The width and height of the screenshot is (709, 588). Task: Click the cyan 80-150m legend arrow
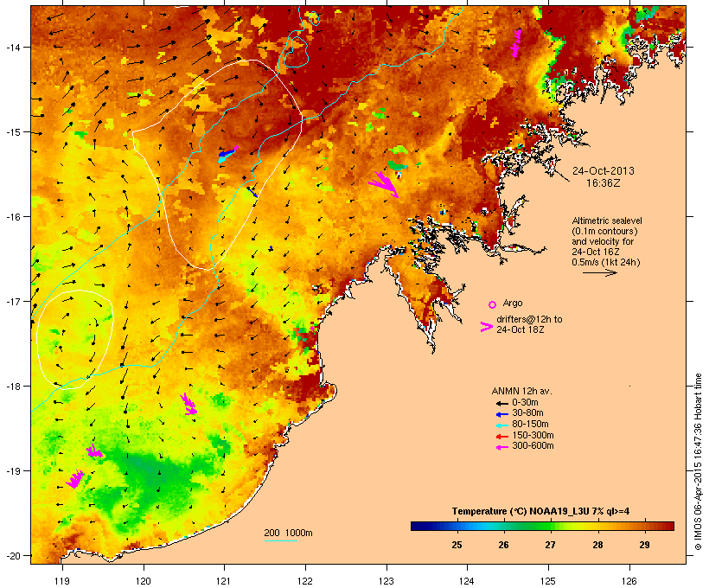pos(502,425)
